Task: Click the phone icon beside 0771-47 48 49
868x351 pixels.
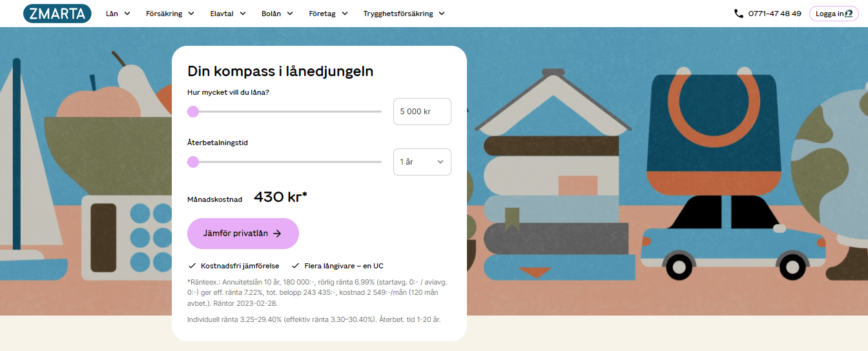Action: point(739,14)
